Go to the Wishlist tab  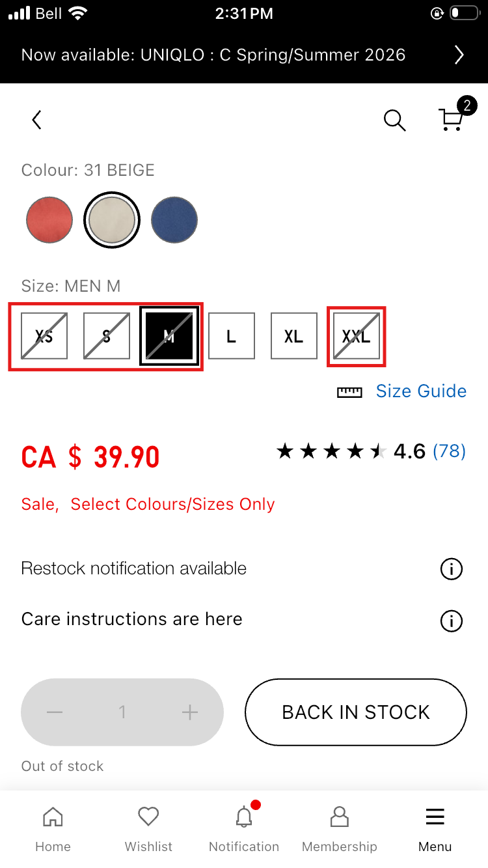[x=148, y=829]
